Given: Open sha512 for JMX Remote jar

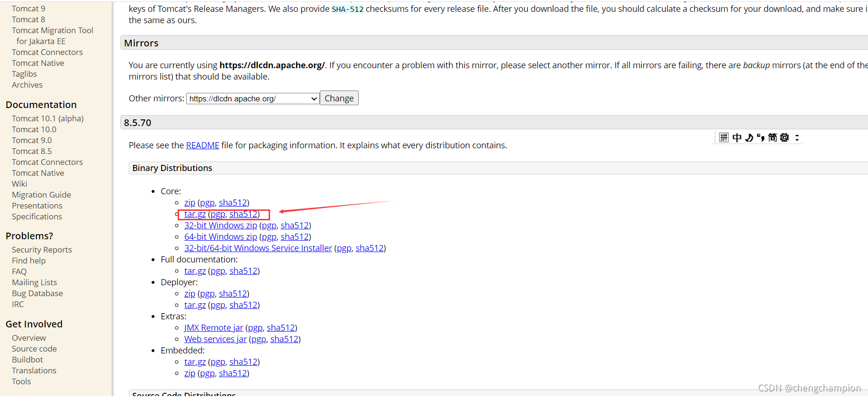Looking at the screenshot, I should coord(281,328).
